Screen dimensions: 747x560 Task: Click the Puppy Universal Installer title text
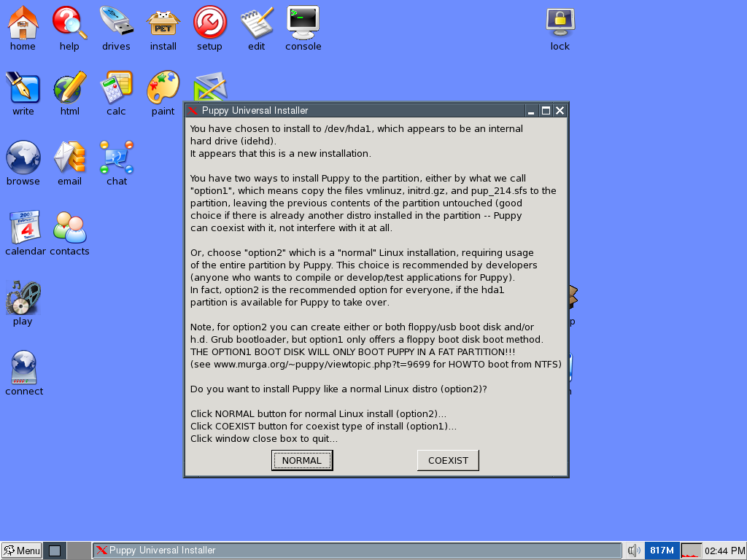pos(255,111)
